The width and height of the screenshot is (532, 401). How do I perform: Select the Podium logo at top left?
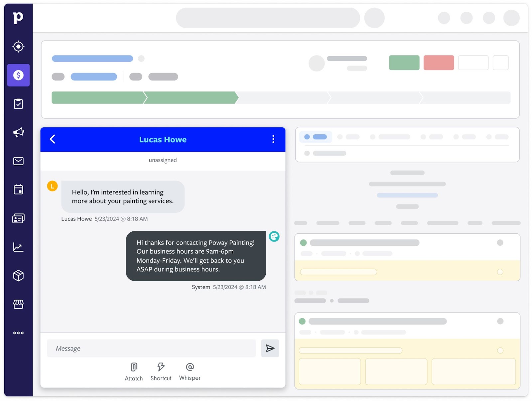(18, 17)
